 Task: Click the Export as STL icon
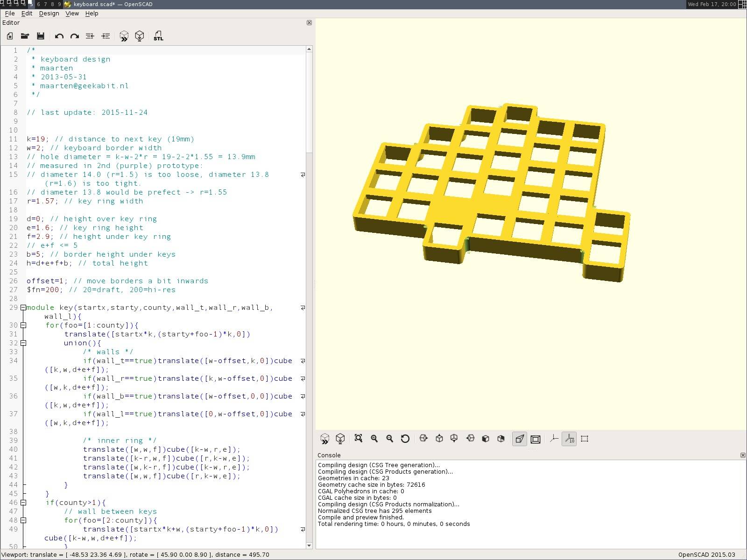tap(158, 36)
